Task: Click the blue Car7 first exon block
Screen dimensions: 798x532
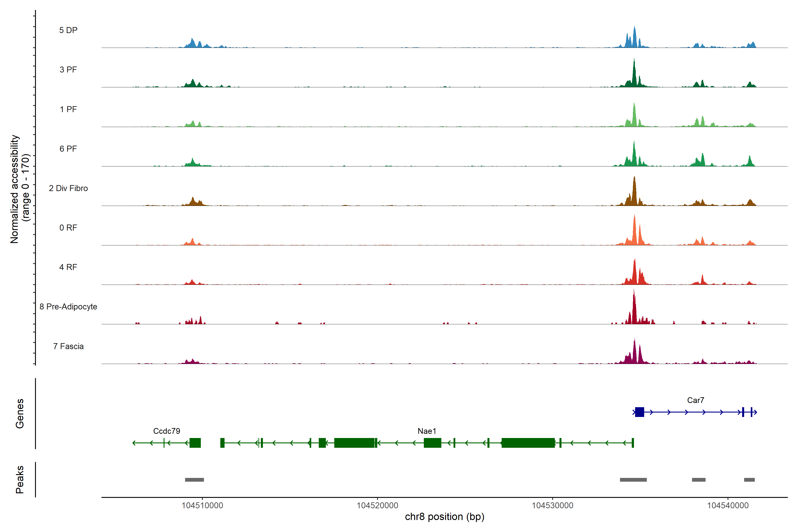Action: click(x=639, y=412)
